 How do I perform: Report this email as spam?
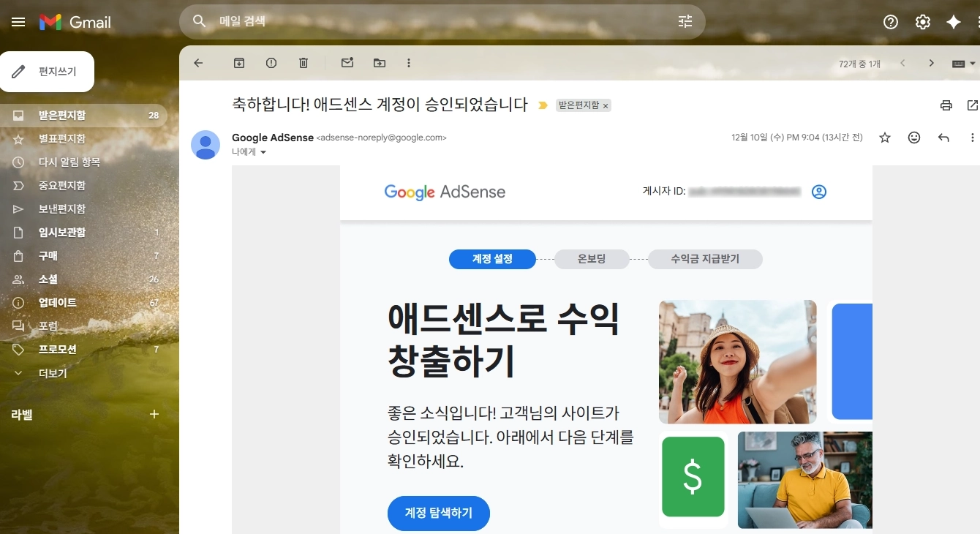coord(271,63)
